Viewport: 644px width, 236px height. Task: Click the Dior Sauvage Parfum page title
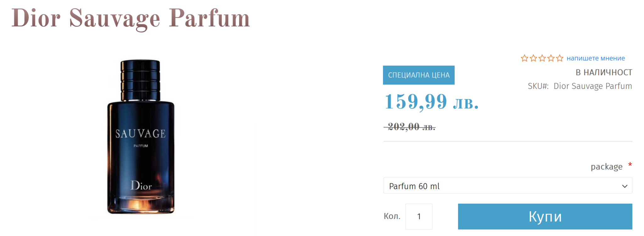(130, 18)
